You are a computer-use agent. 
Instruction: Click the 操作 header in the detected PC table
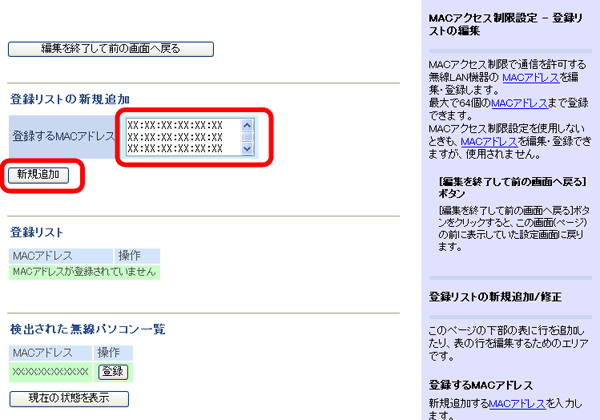113,353
